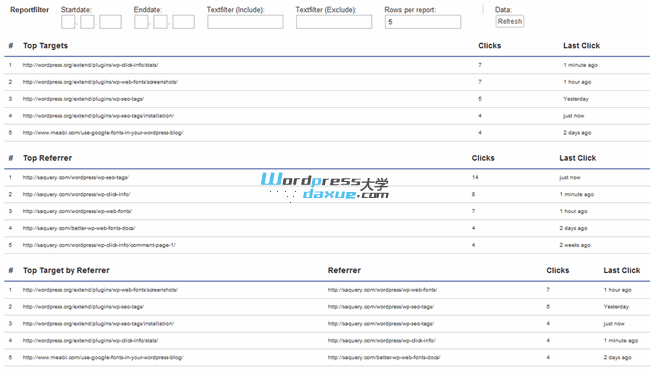This screenshot has width=650, height=373.
Task: Click Last Click header of Top Targets table
Action: point(581,46)
